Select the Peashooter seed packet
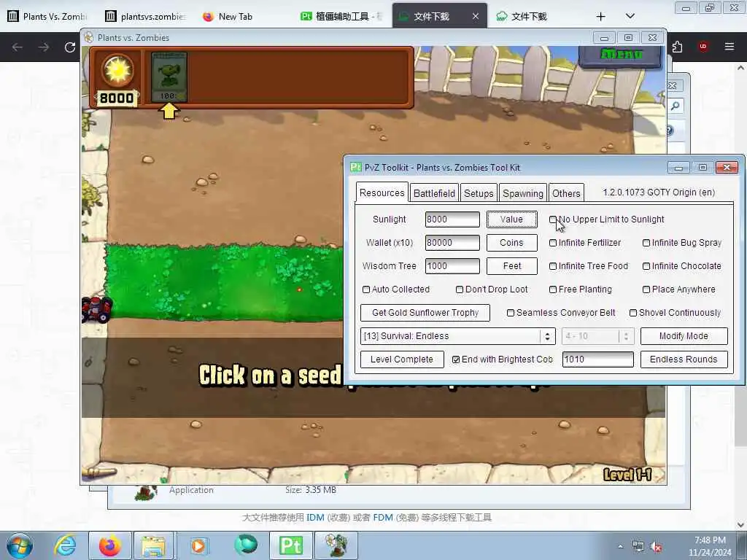747x560 pixels. click(x=169, y=77)
